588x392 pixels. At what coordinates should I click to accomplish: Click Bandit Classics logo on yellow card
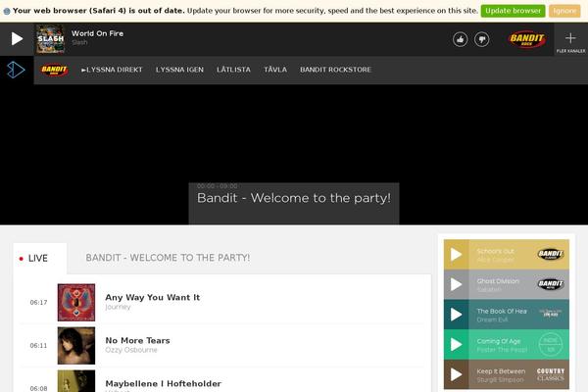tap(551, 254)
